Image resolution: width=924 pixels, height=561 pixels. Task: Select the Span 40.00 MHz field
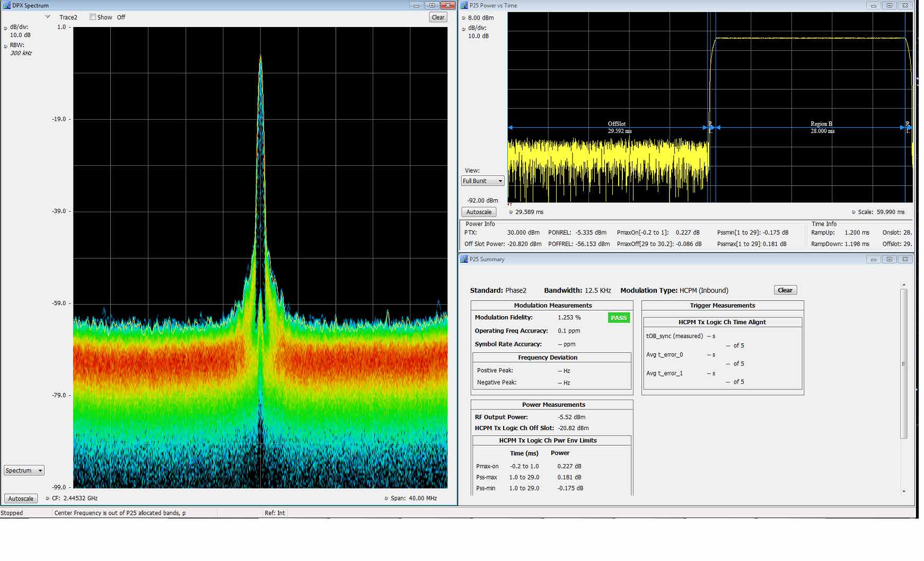[419, 498]
